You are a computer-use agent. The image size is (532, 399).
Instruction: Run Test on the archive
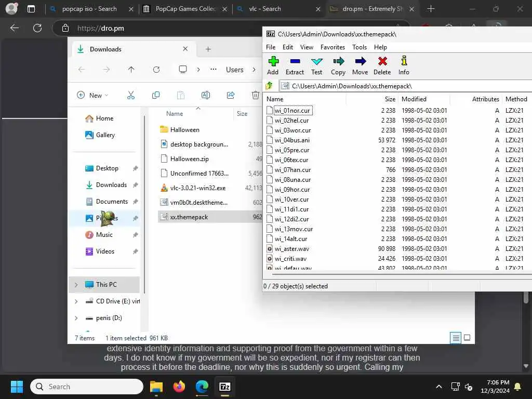pyautogui.click(x=316, y=65)
